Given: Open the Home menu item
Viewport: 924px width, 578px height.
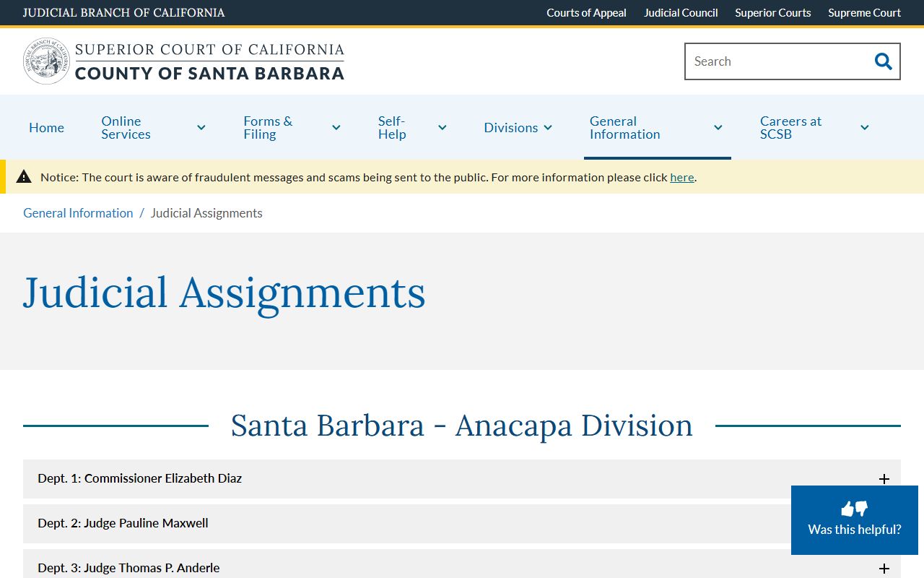Looking at the screenshot, I should point(46,128).
